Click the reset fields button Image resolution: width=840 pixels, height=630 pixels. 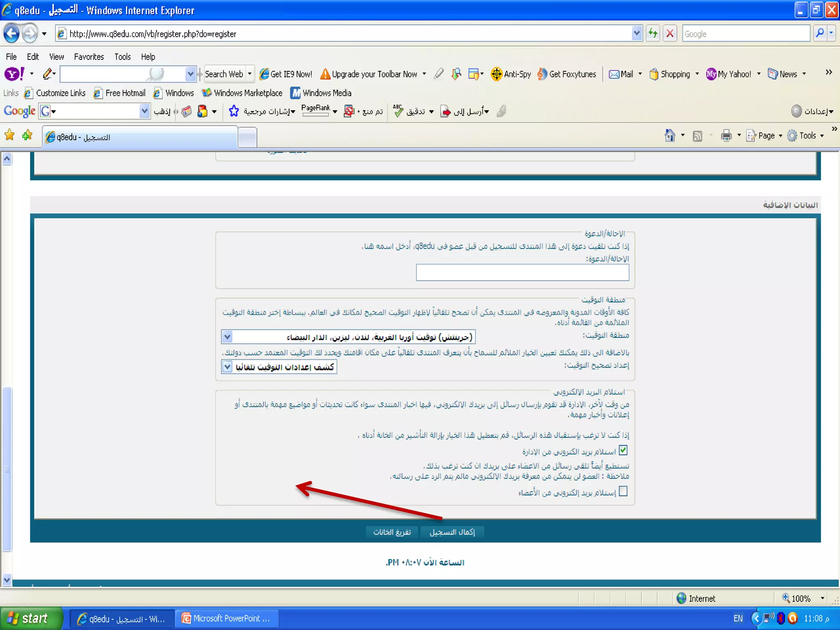392,532
